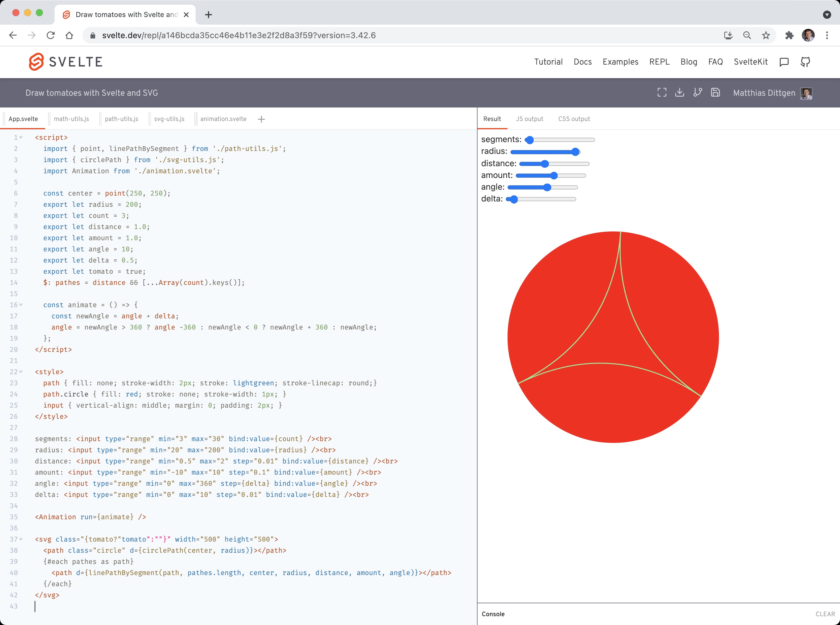Fork this REPL project
Screen dimensions: 840x625
697,93
